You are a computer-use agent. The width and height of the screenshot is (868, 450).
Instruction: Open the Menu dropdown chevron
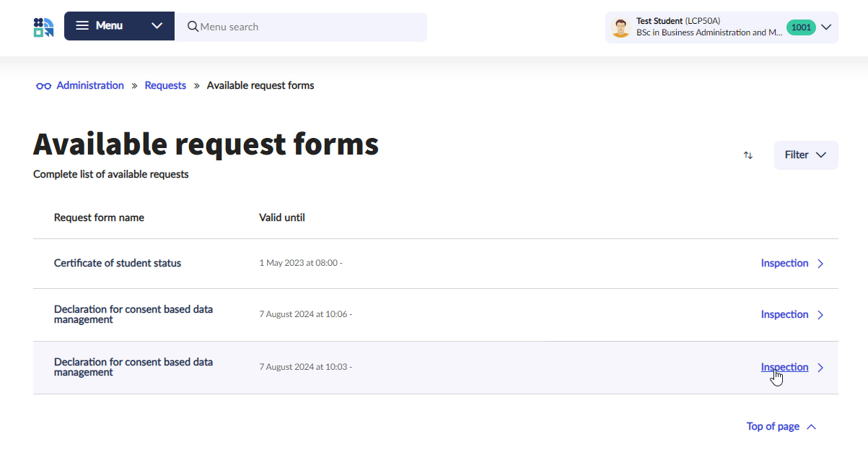pyautogui.click(x=157, y=26)
